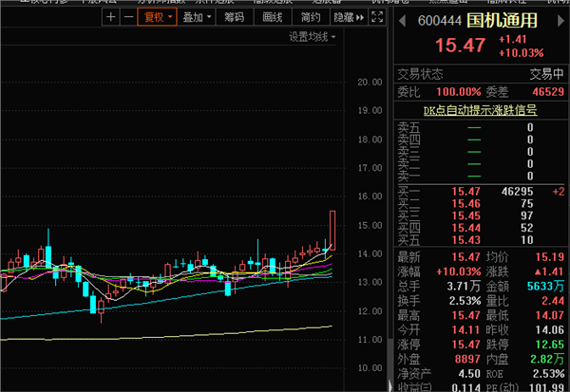Screen dimensions: 570x392
Task: Click the latest limit-up red candlestick
Action: click(x=333, y=228)
